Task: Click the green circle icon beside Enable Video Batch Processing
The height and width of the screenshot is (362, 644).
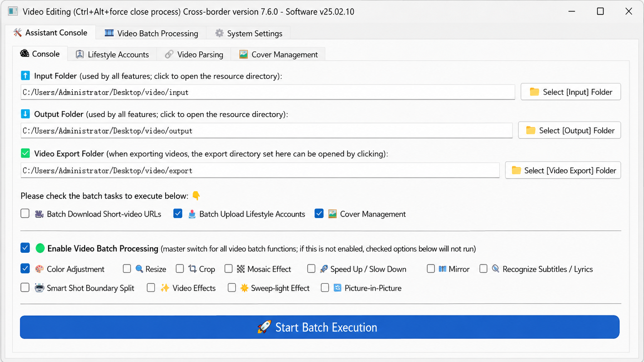Action: point(40,248)
